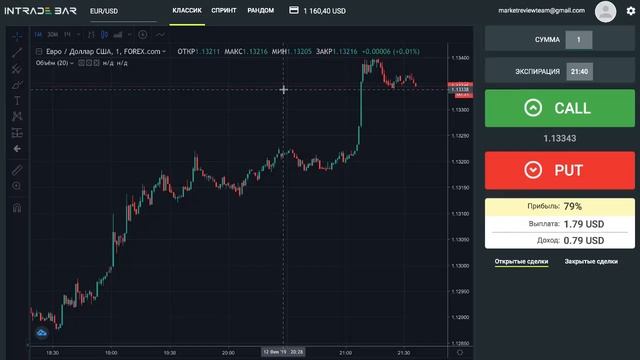The height and width of the screenshot is (360, 640).
Task: Click the ЗАКР 1.13216 close value
Action: (x=337, y=51)
